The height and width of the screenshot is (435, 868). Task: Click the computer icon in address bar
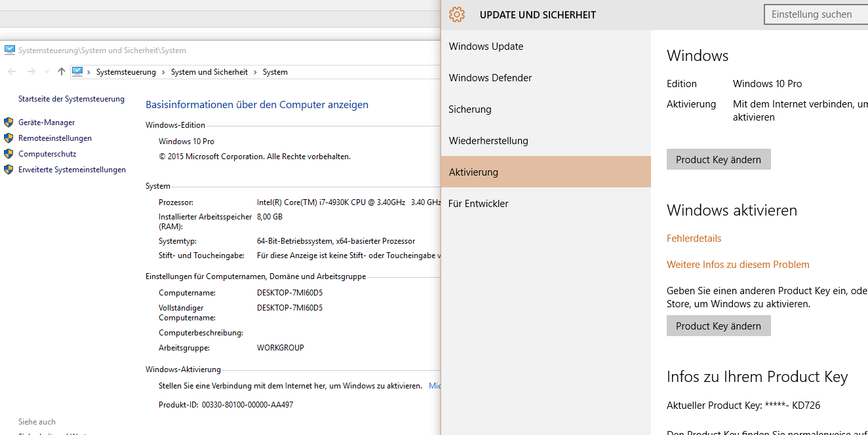coord(77,71)
